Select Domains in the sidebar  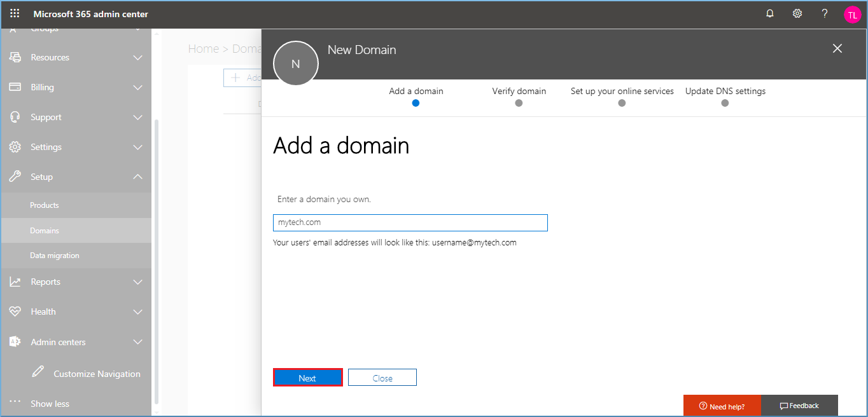coord(76,231)
